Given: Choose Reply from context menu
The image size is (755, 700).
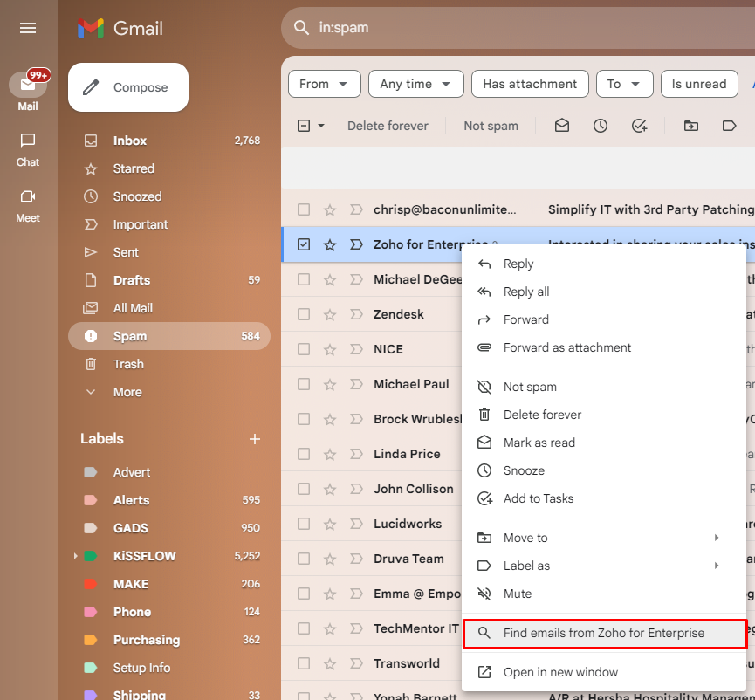Looking at the screenshot, I should click(604, 264).
